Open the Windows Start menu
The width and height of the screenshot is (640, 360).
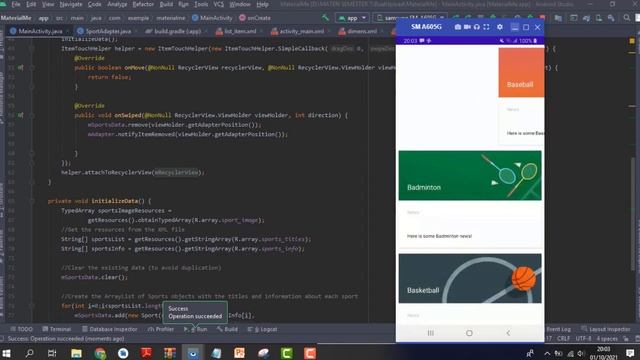pos(6,353)
